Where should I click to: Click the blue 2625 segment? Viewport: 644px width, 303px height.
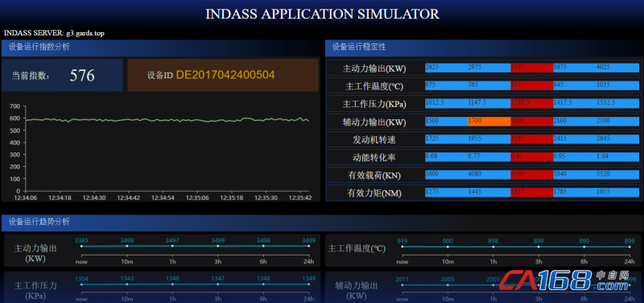pyautogui.click(x=447, y=68)
